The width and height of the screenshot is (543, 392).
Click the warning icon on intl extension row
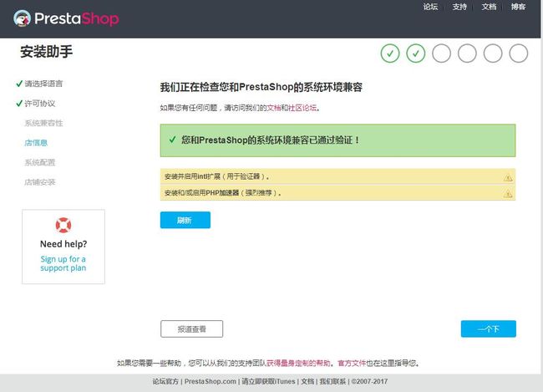coord(508,178)
